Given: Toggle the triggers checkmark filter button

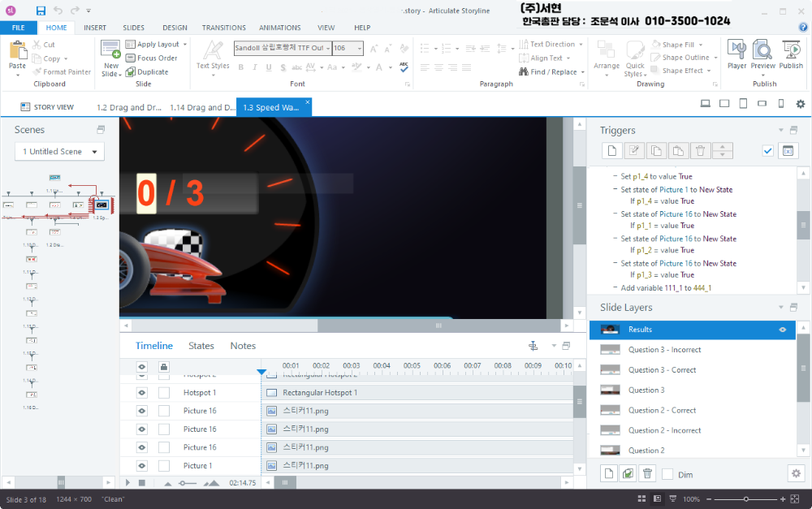Looking at the screenshot, I should click(767, 151).
